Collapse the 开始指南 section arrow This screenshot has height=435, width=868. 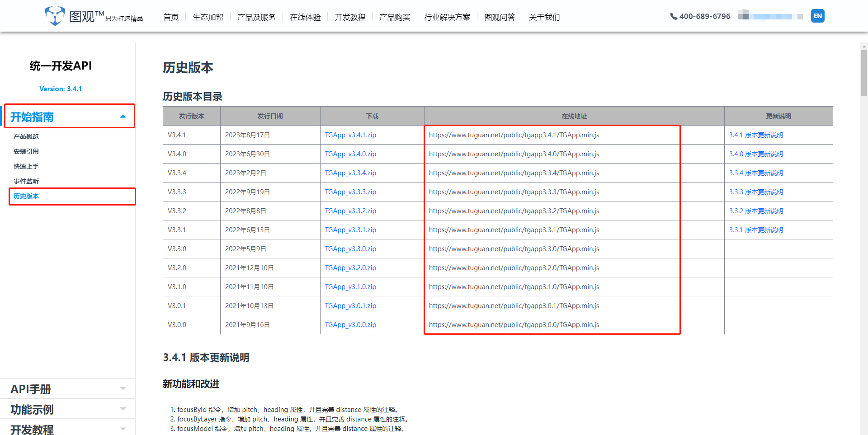[123, 117]
